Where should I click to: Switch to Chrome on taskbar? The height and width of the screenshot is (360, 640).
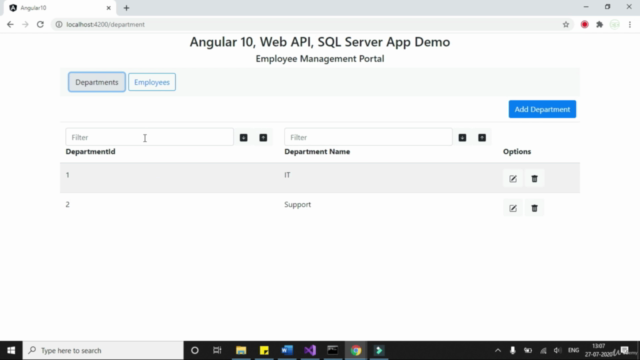click(356, 350)
